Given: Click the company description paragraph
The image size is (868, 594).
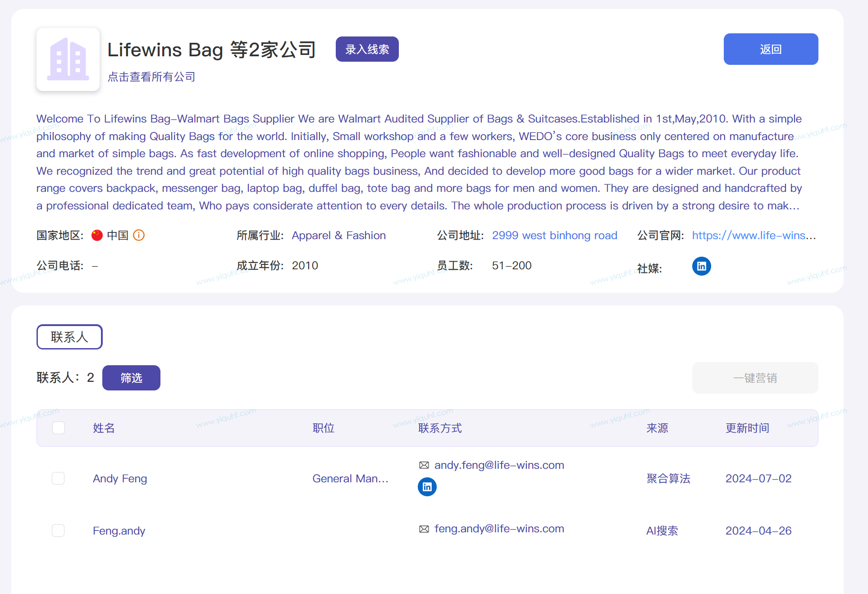Looking at the screenshot, I should [x=419, y=162].
